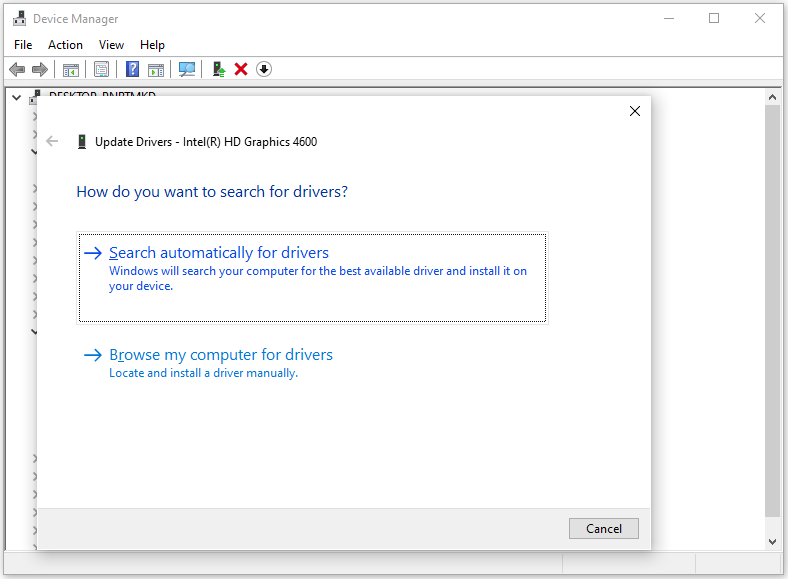
Task: Click the Device Manager title bar icon
Action: [20, 19]
